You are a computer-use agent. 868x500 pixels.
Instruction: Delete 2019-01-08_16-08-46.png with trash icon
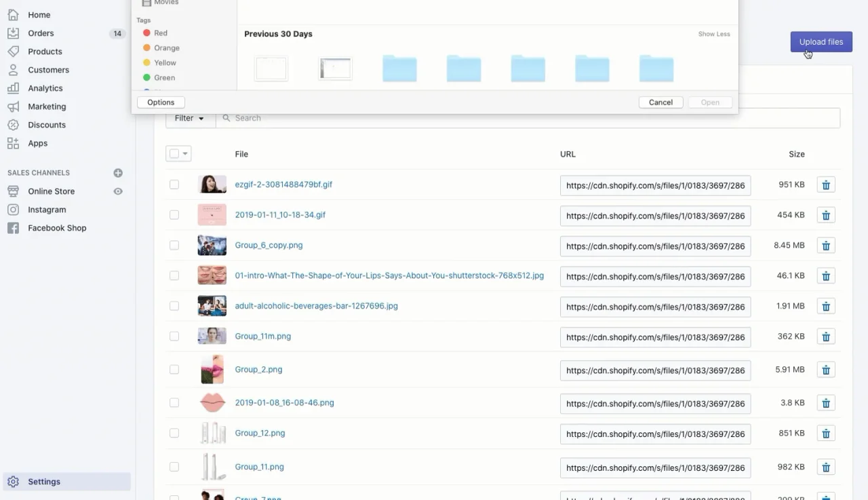click(826, 403)
